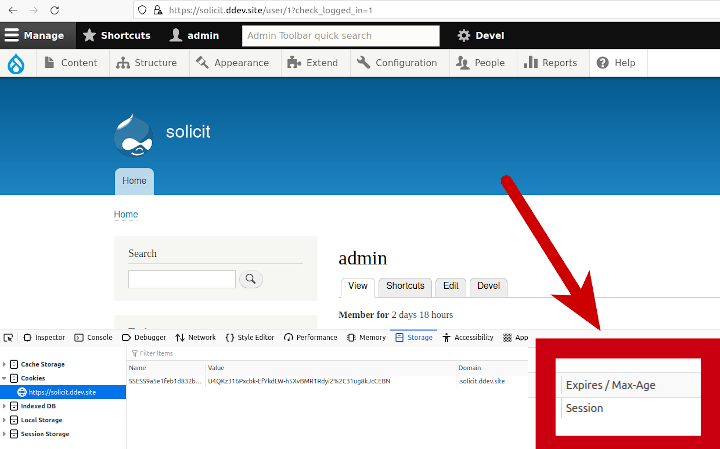Go forward with the browser forward arrow

tap(34, 10)
